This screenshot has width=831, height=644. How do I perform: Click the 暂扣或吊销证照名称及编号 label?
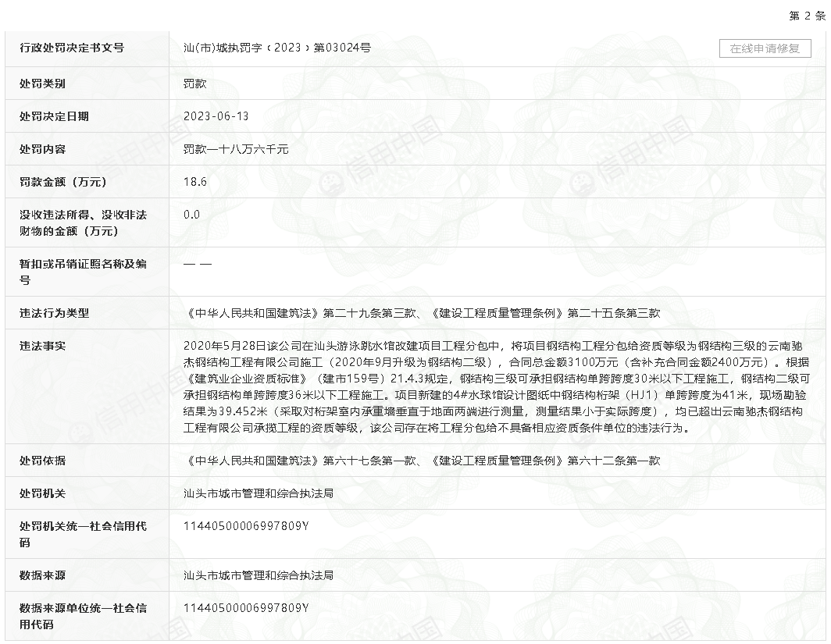point(84,272)
